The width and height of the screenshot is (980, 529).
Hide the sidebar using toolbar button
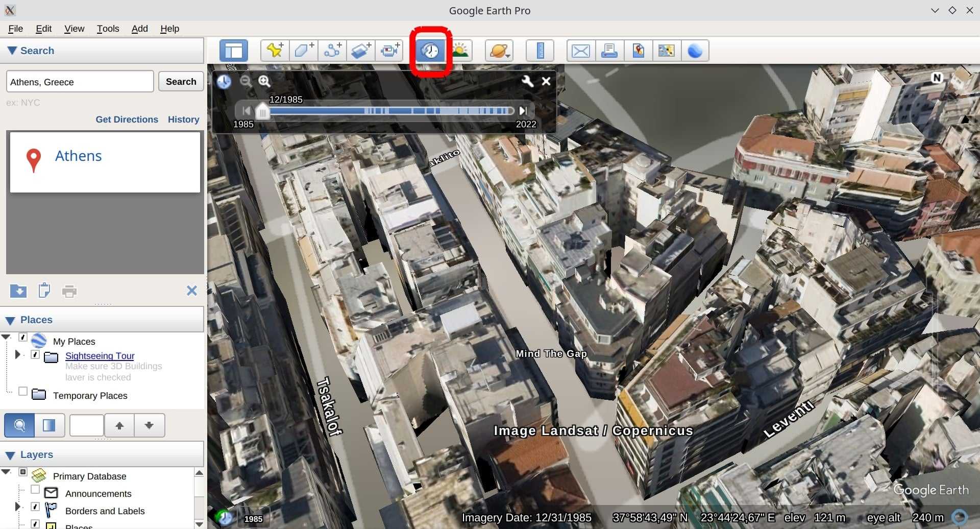[x=234, y=51]
